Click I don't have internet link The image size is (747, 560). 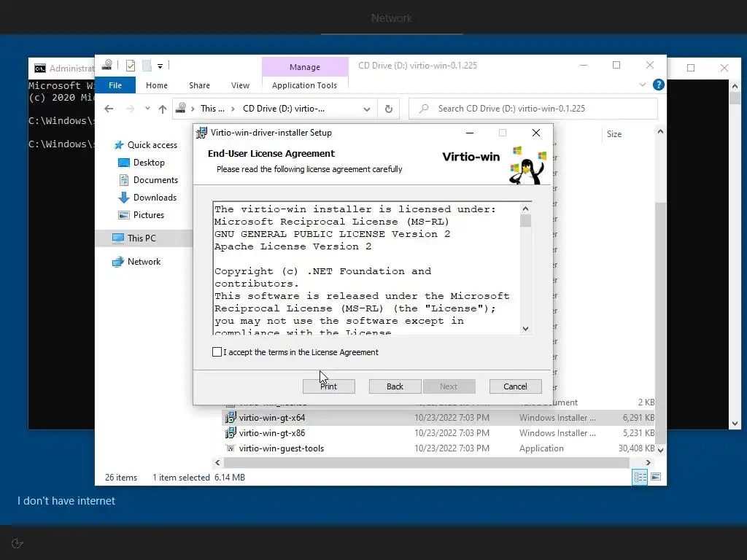click(x=66, y=501)
